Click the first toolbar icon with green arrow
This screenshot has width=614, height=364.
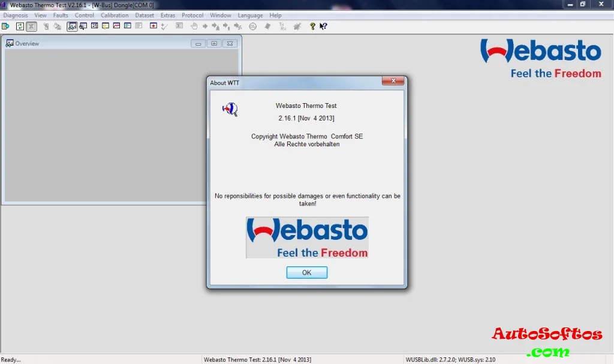5,26
